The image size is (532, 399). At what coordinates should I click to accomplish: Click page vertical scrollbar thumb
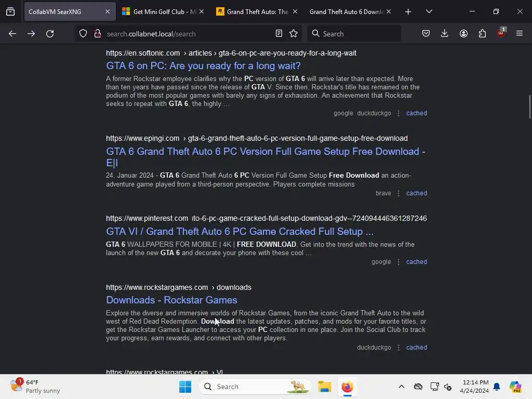click(x=529, y=107)
